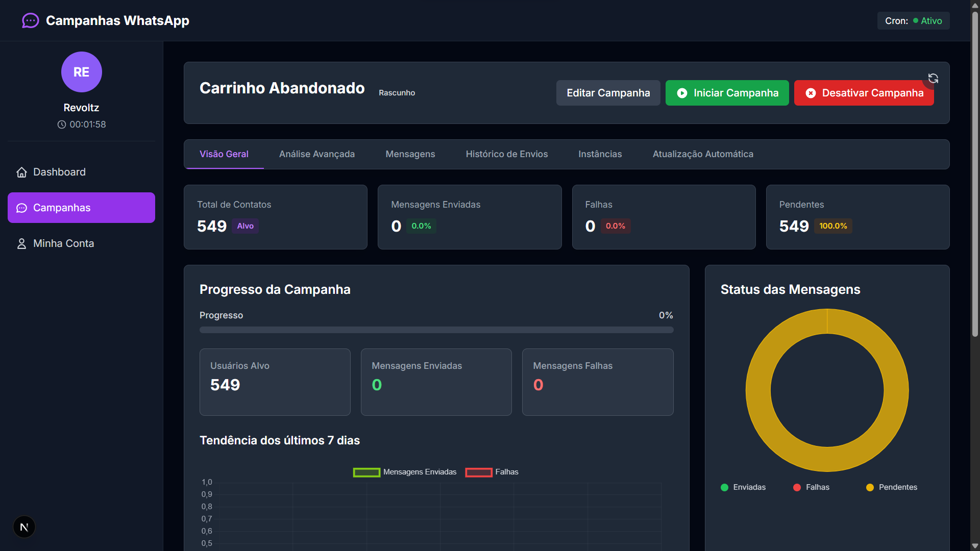Click the 100.0% Pendentes badge

coord(833,226)
